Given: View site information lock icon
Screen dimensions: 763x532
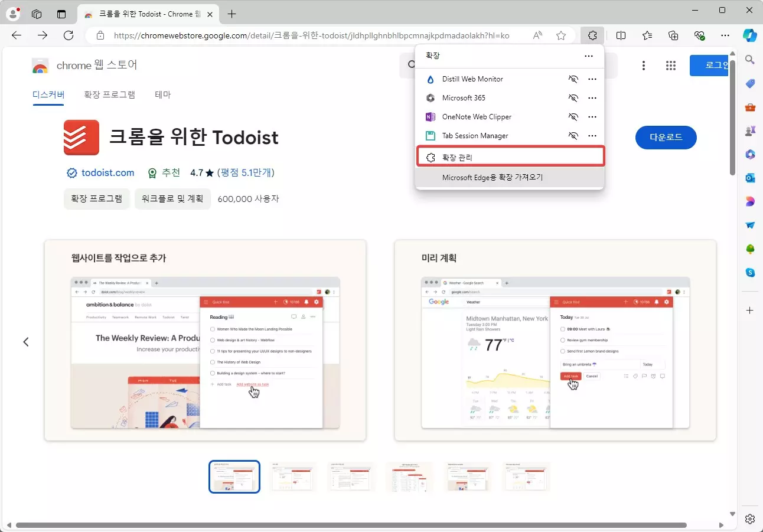Looking at the screenshot, I should coord(100,35).
